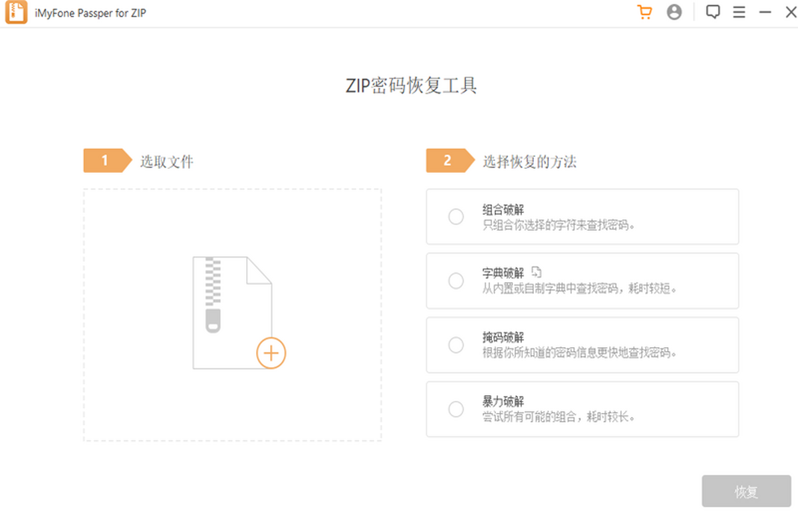Screen dimensions: 798x532
Task: Click description 只组合你选择的字符来查找密码。
Action: click(559, 225)
